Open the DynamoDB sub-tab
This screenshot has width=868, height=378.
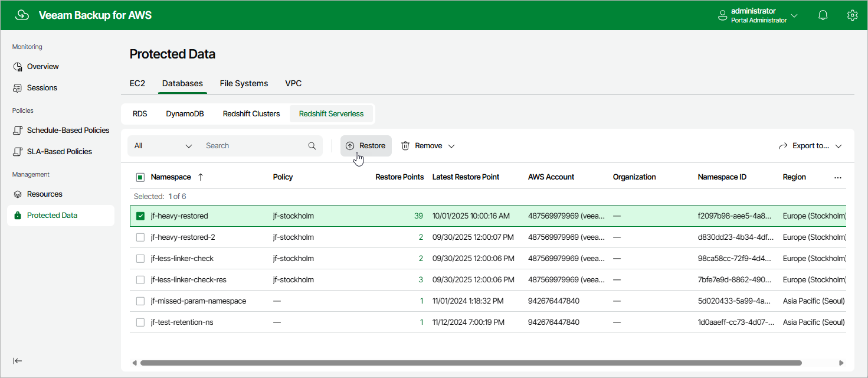pyautogui.click(x=185, y=114)
